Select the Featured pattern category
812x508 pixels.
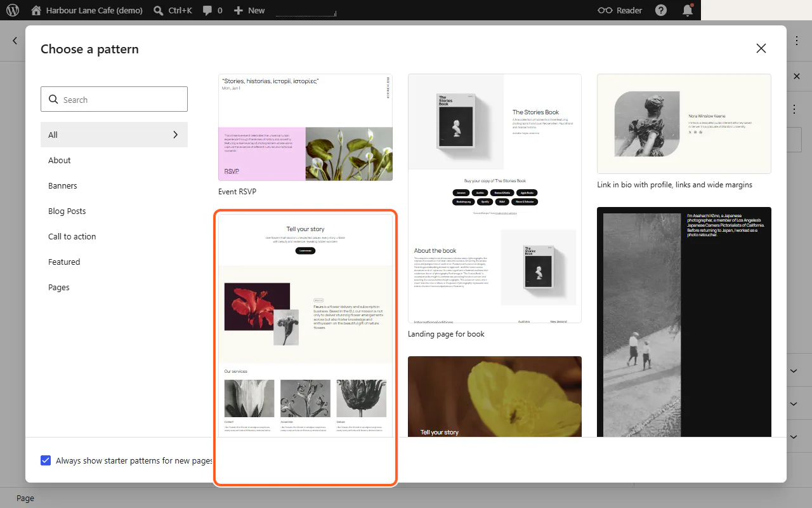pyautogui.click(x=114, y=262)
